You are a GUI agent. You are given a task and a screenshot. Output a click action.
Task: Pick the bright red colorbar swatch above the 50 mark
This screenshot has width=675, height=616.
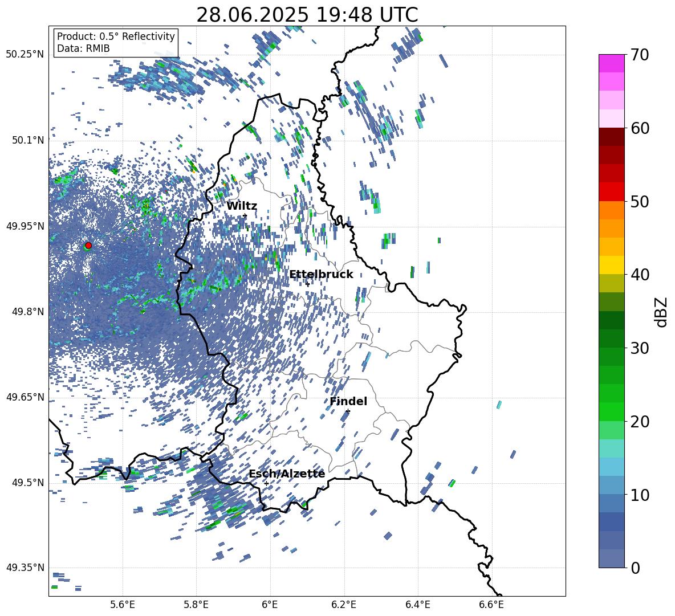[x=611, y=192]
